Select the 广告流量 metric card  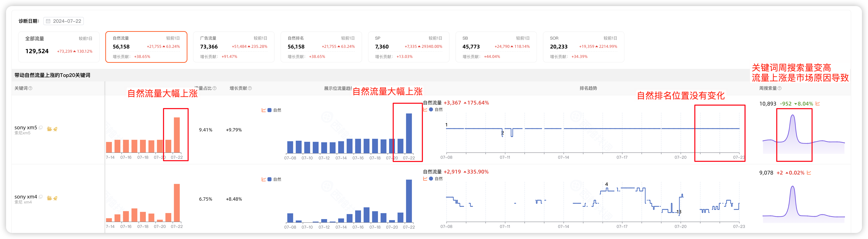pyautogui.click(x=233, y=47)
